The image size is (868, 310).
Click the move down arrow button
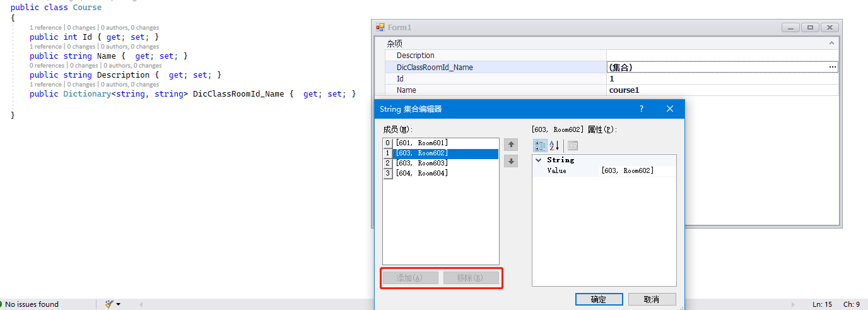[x=512, y=161]
